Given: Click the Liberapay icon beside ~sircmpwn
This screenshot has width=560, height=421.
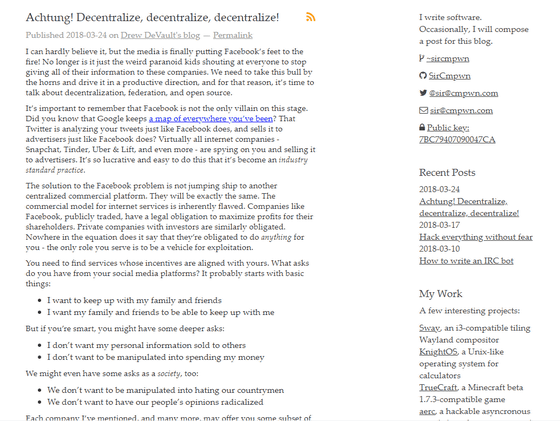Looking at the screenshot, I should pos(421,58).
